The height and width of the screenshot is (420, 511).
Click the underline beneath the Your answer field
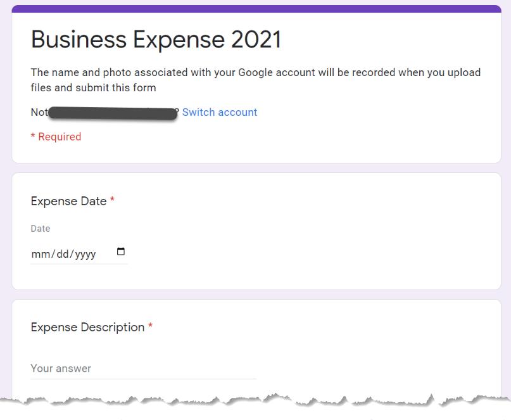pos(143,379)
